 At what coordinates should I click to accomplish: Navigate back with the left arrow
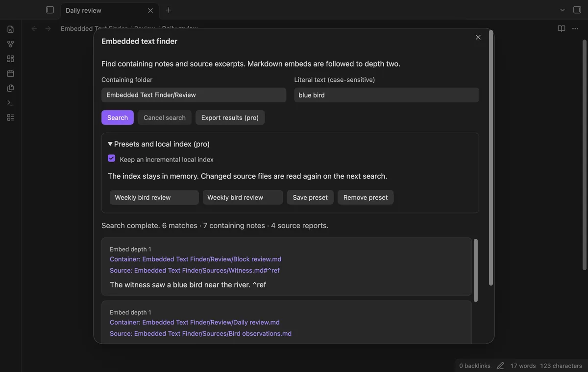34,29
